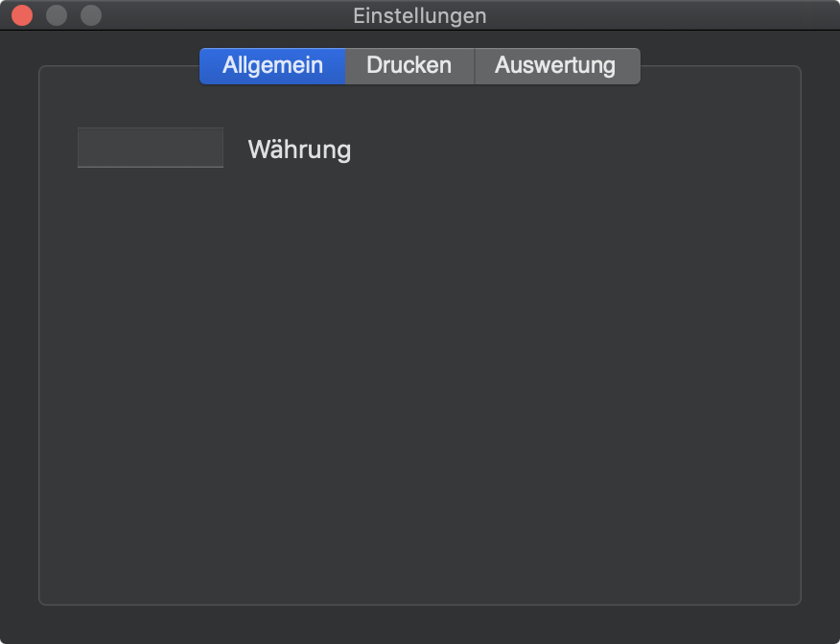Click the Währung input field
The image size is (840, 644).
[x=151, y=148]
